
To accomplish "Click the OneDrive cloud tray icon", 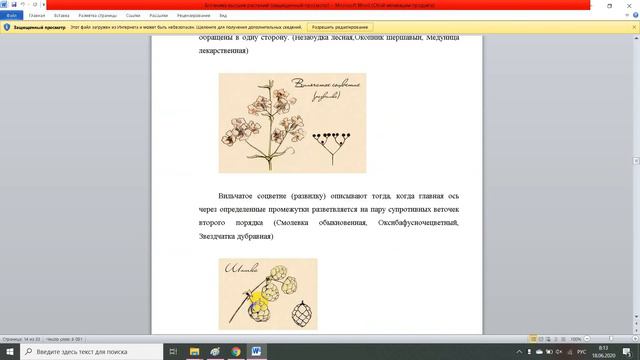I will [x=539, y=351].
